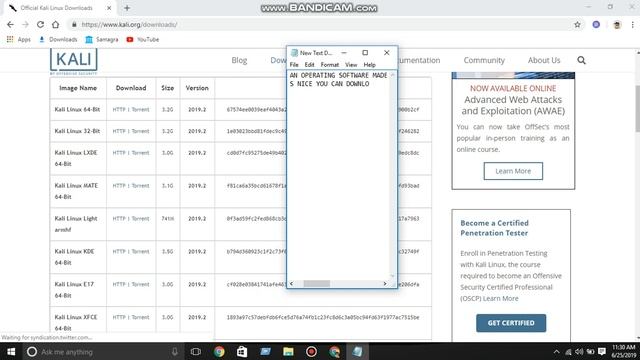Open File Explorer from the taskbar
Viewport: 640px width, 360px height.
tap(288, 351)
